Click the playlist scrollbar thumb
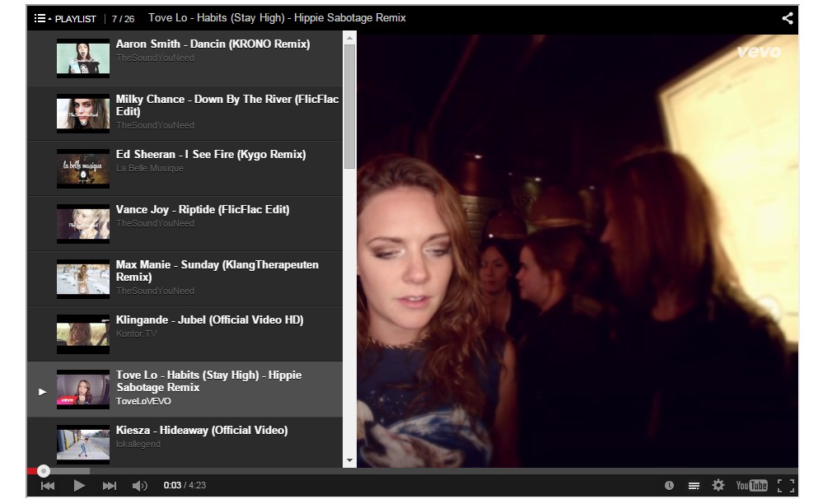Image resolution: width=823 pixels, height=504 pixels. 349,106
